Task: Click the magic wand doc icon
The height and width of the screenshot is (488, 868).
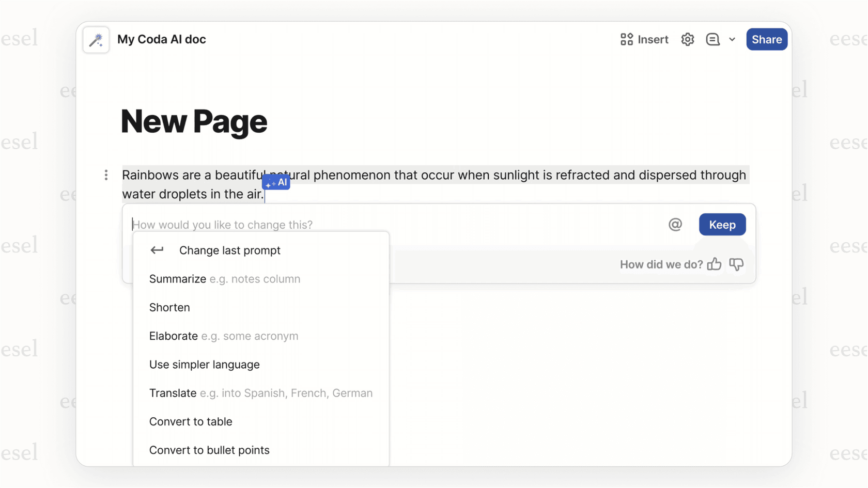Action: pyautogui.click(x=96, y=39)
